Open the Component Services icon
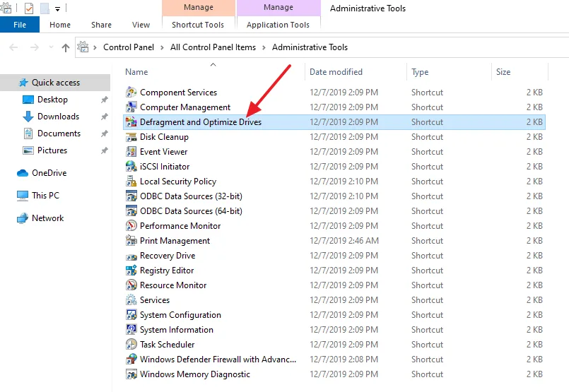569x392 pixels. coord(131,93)
